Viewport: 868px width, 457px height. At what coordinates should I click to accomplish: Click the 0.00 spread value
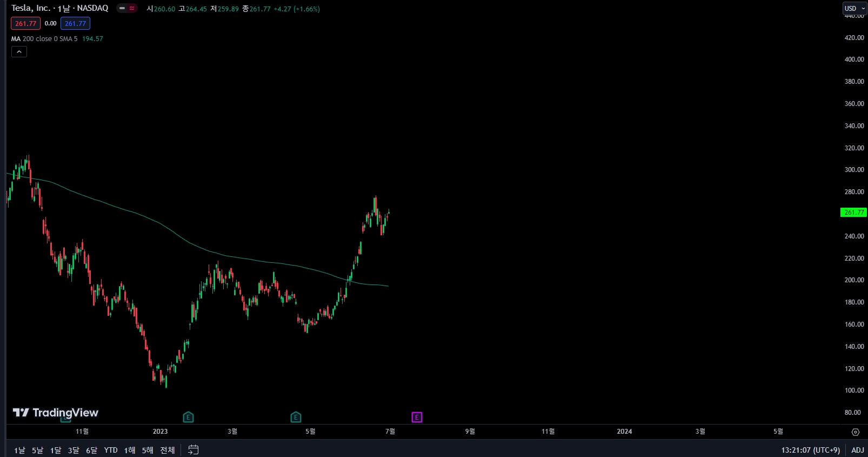coord(50,23)
